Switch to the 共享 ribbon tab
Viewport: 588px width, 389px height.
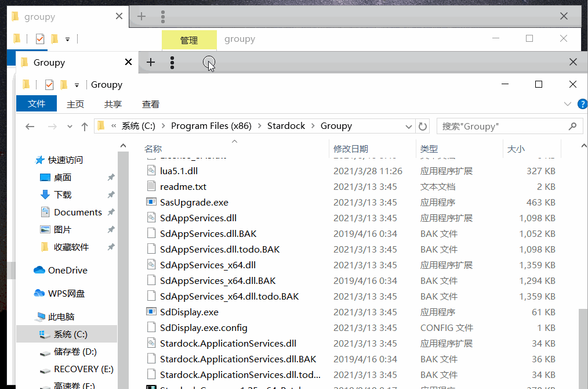click(113, 104)
